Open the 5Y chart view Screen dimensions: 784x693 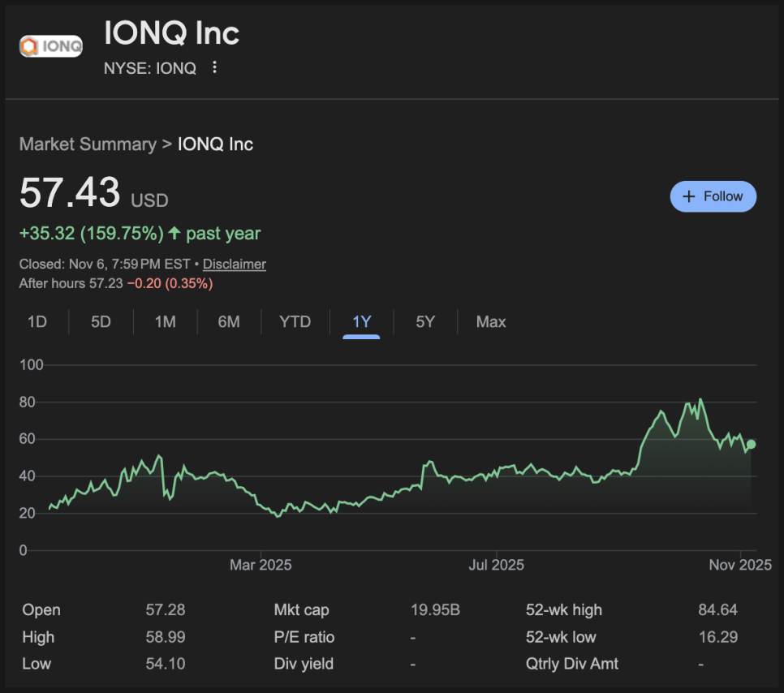[425, 322]
